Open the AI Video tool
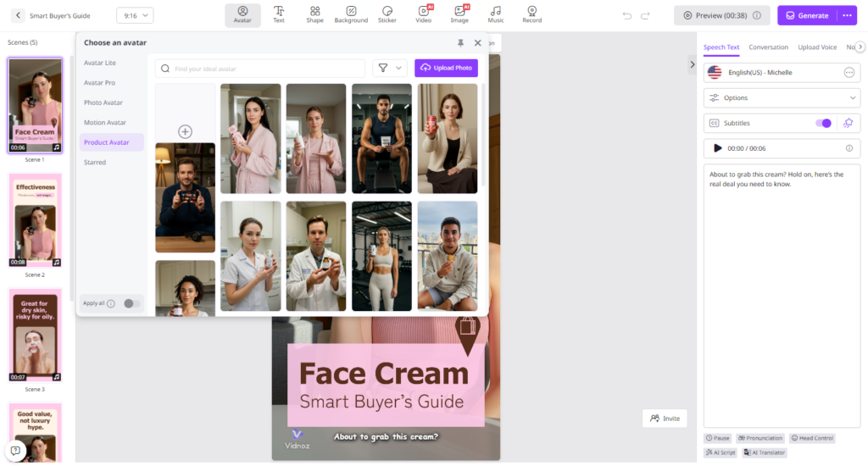The width and height of the screenshot is (868, 466). pyautogui.click(x=424, y=15)
